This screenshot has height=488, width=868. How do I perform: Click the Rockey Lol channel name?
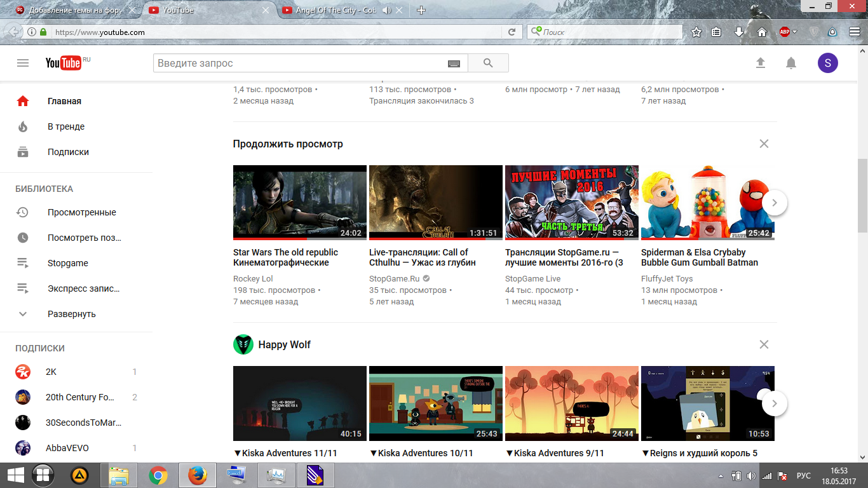(253, 279)
